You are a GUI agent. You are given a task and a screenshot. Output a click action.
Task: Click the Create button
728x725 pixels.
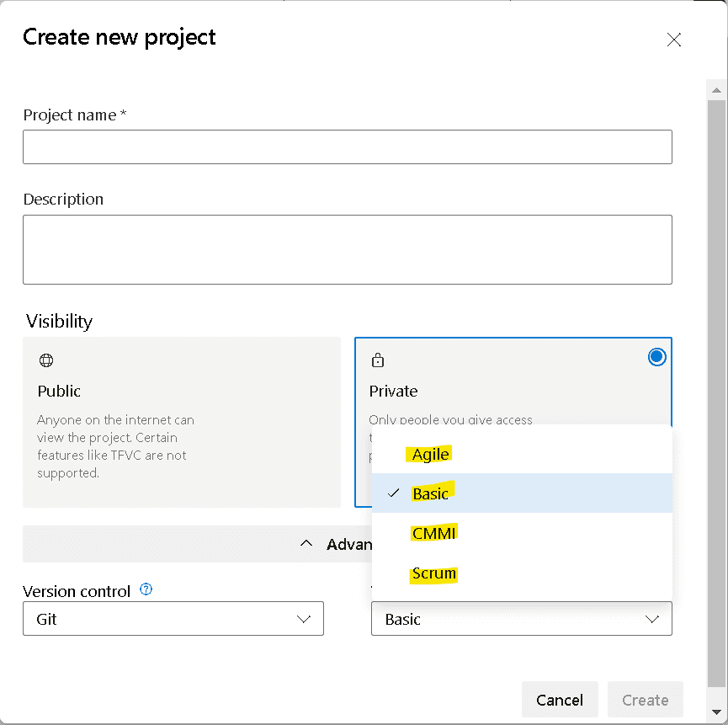coord(645,700)
